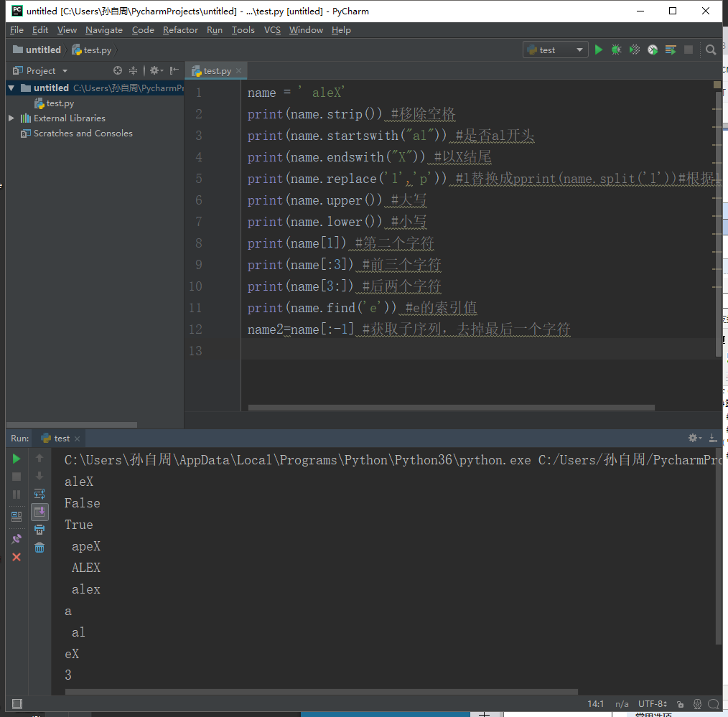Profile 'test' with the profiler icon
Viewport: 728px width, 717px height.
pyautogui.click(x=653, y=50)
